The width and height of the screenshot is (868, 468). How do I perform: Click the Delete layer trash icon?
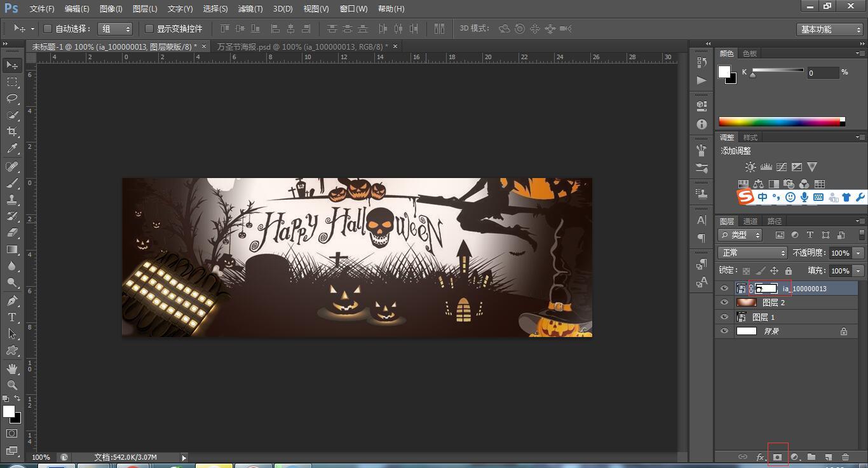coord(845,457)
